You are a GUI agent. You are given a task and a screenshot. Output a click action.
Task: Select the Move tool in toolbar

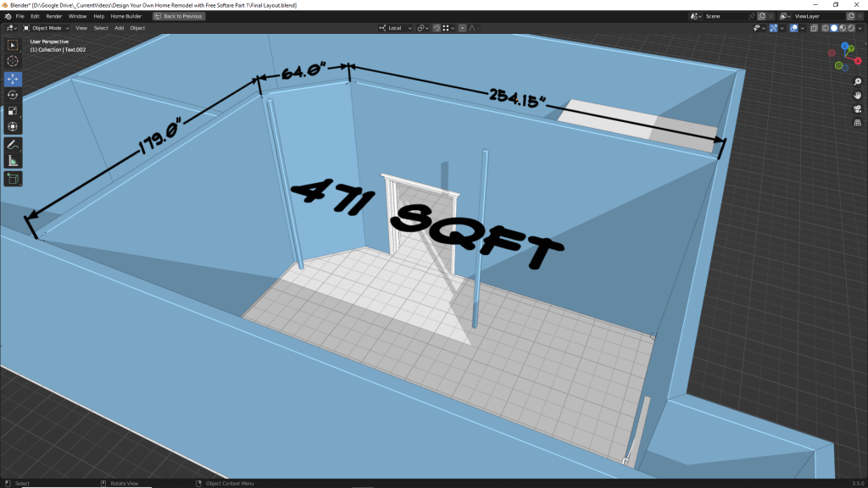13,78
